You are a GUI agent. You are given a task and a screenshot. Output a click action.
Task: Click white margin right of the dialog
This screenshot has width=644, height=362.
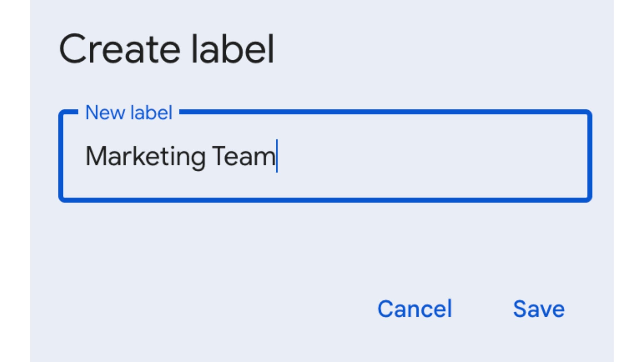tap(629, 181)
